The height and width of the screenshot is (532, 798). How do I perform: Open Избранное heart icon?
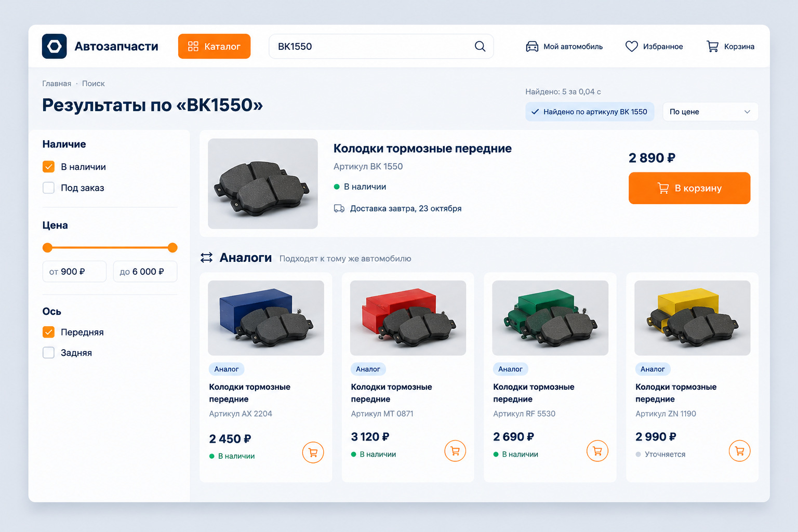click(631, 46)
